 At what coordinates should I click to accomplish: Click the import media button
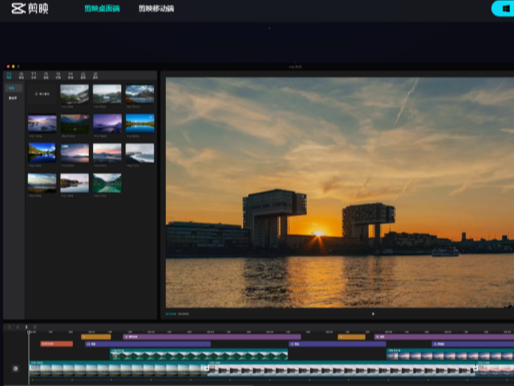42,94
